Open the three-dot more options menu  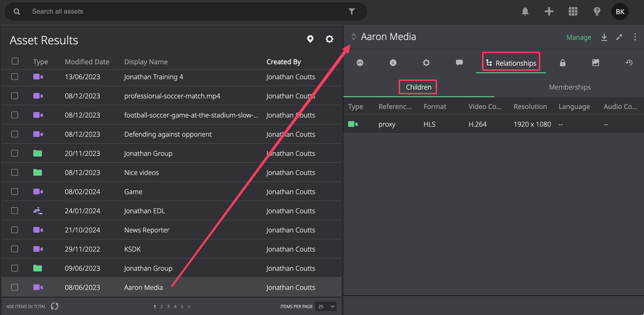coord(635,37)
